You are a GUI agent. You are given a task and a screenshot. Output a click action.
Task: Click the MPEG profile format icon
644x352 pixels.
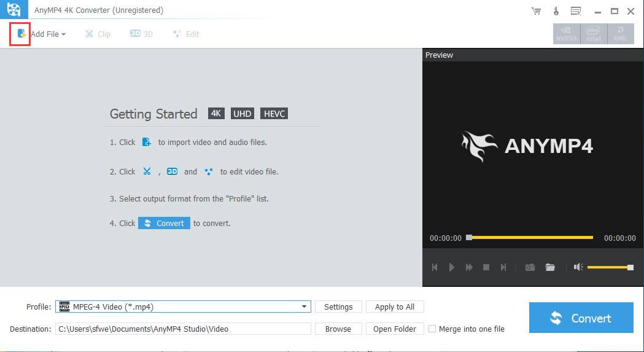coord(64,307)
